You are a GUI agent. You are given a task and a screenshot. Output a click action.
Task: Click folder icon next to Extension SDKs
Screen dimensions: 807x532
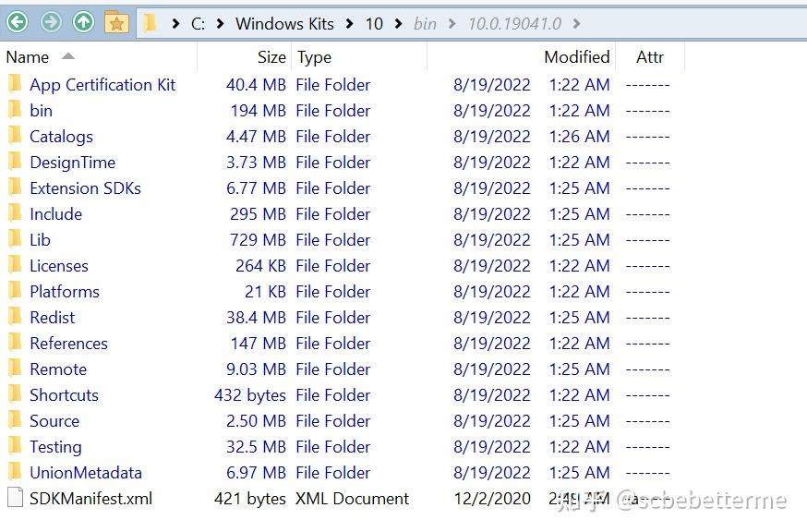[15, 187]
